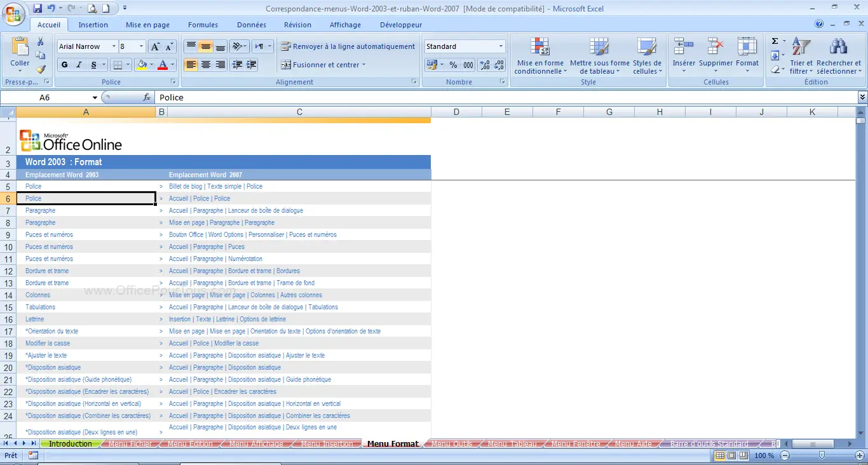Click the Office round button
The height and width of the screenshot is (465, 868).
coord(14,14)
